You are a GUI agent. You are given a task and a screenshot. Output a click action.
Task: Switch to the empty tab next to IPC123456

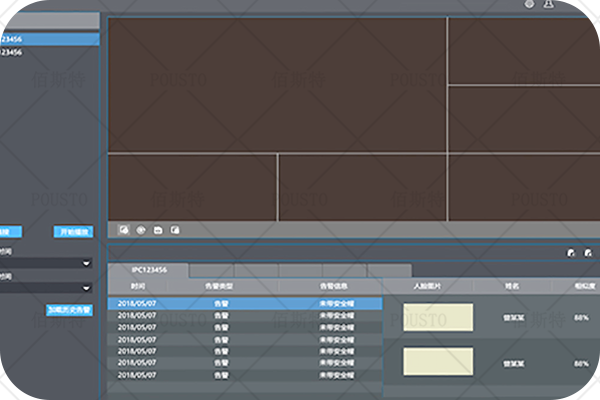[x=212, y=270]
